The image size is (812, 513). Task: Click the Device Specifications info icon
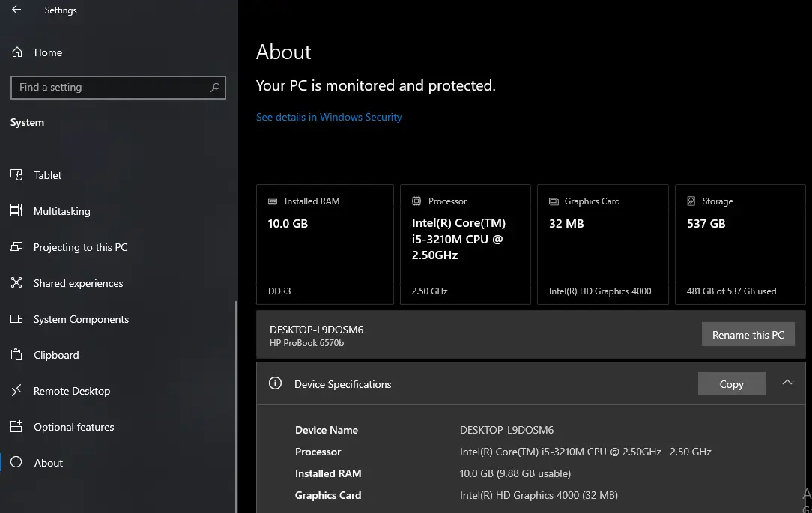275,383
